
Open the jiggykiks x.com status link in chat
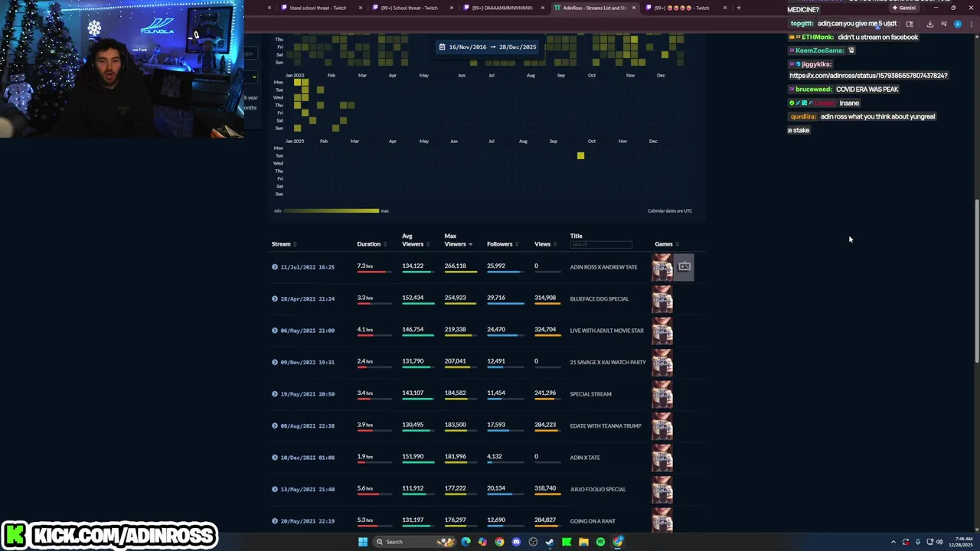tap(868, 76)
